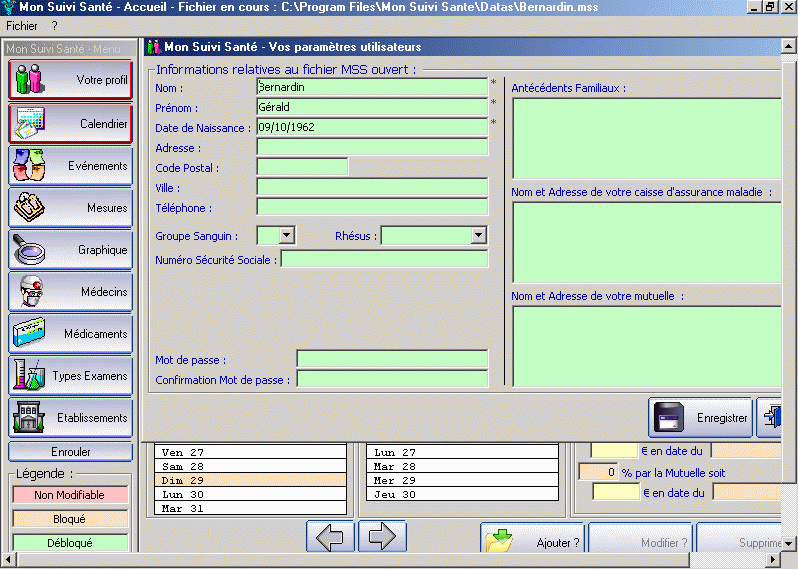Screen dimensions: 798x569
Task: Click the Ville input field
Action: coord(372,187)
